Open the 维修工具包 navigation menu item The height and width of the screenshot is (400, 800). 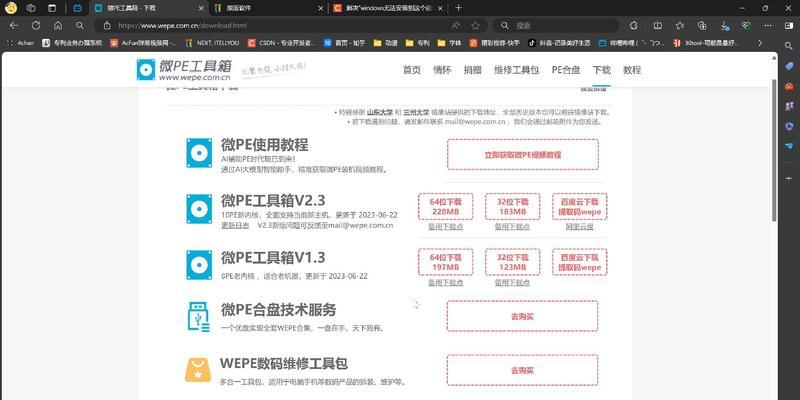click(x=518, y=70)
